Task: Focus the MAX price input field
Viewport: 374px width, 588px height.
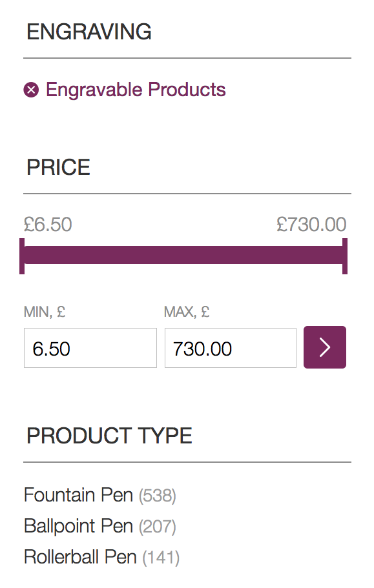Action: [231, 348]
